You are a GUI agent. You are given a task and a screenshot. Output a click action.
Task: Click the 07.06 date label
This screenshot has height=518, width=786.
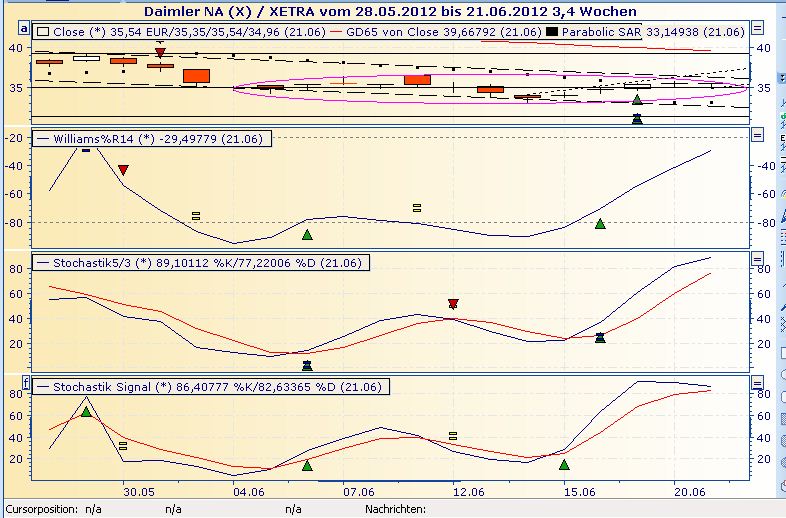pyautogui.click(x=359, y=491)
